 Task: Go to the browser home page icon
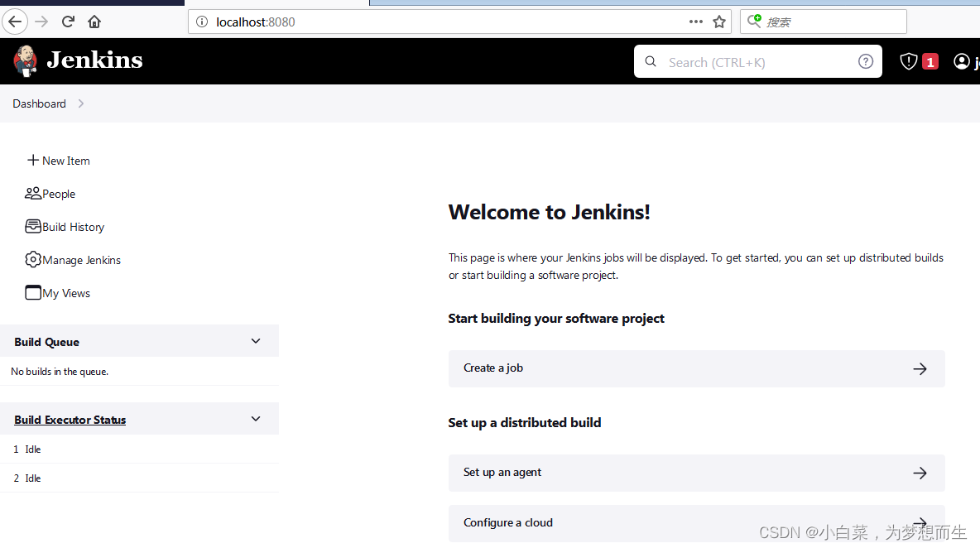pyautogui.click(x=94, y=22)
